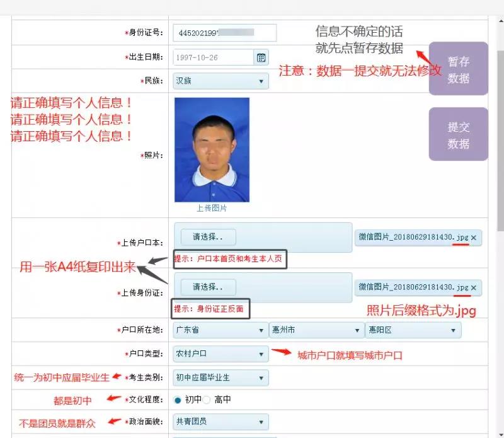Select the 初中 education radio button
Viewport: 504px width, 438px height.
point(178,400)
